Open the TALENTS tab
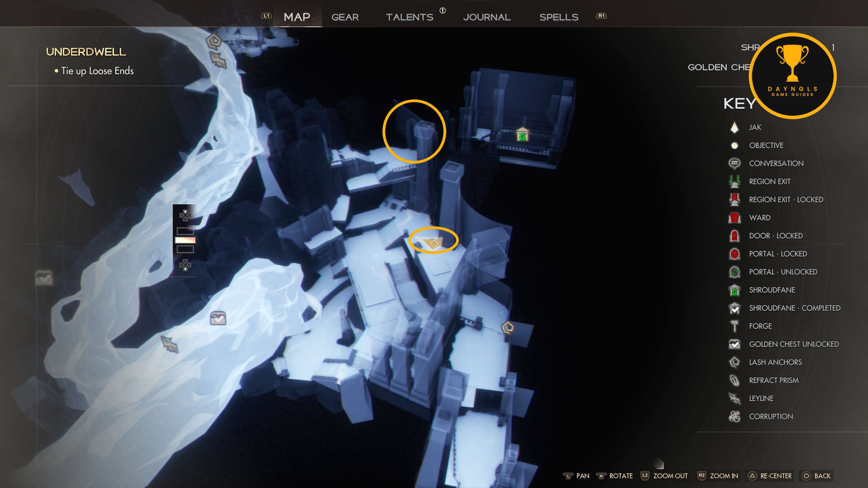868x488 pixels. click(409, 17)
